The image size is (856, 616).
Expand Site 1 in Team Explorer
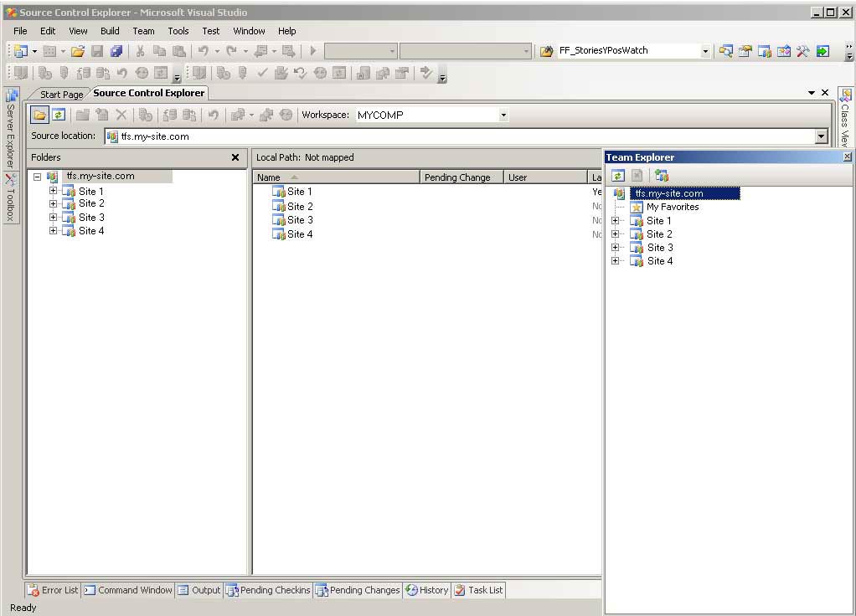(616, 220)
